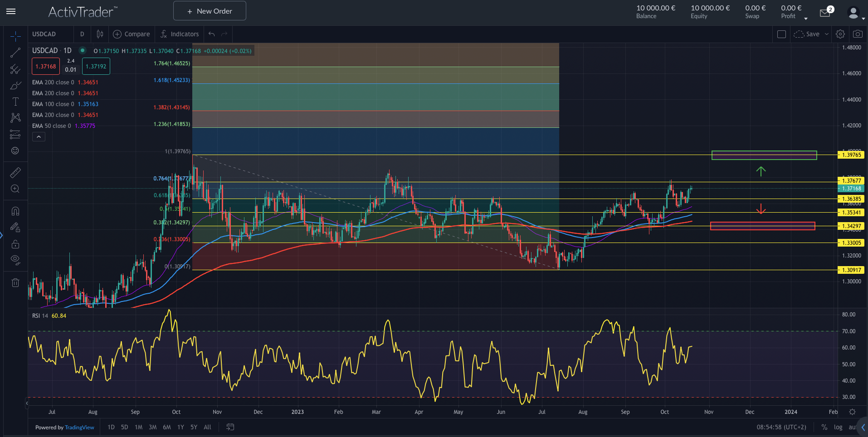Image resolution: width=868 pixels, height=437 pixels.
Task: Open the Text annotation tool
Action: (15, 102)
